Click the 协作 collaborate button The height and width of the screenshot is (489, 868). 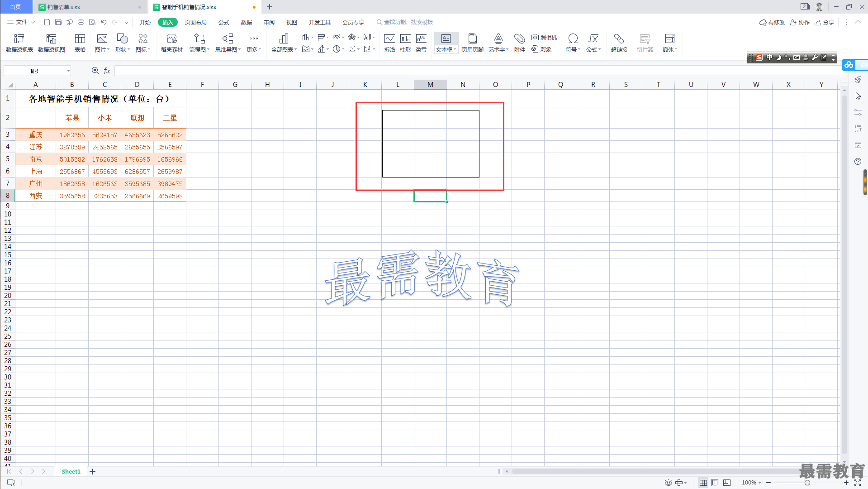pos(800,22)
